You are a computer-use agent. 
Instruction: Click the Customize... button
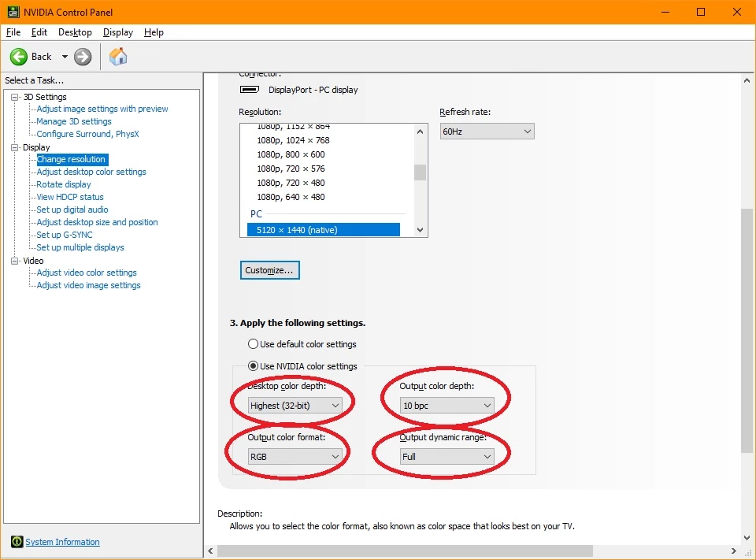270,270
